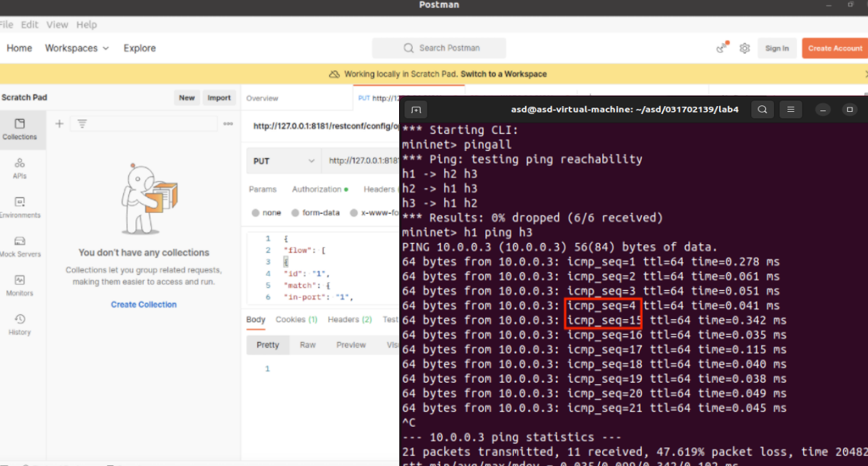Viewport: 868px width, 466px height.
Task: Select the none body radio option
Action: (x=267, y=213)
